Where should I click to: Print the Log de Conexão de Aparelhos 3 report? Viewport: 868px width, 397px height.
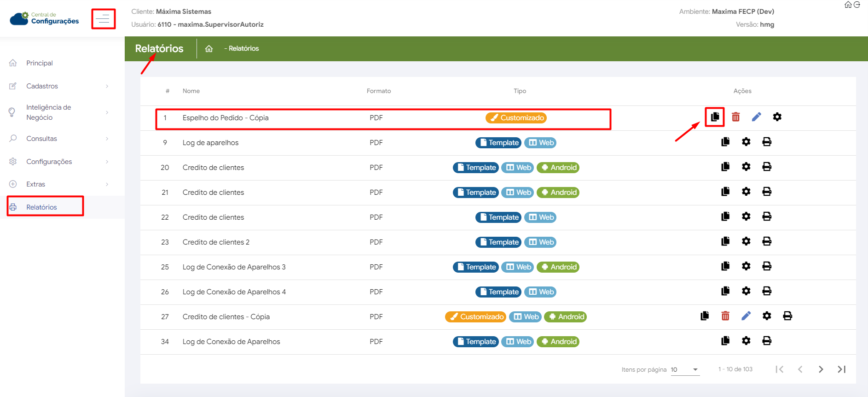(x=767, y=266)
